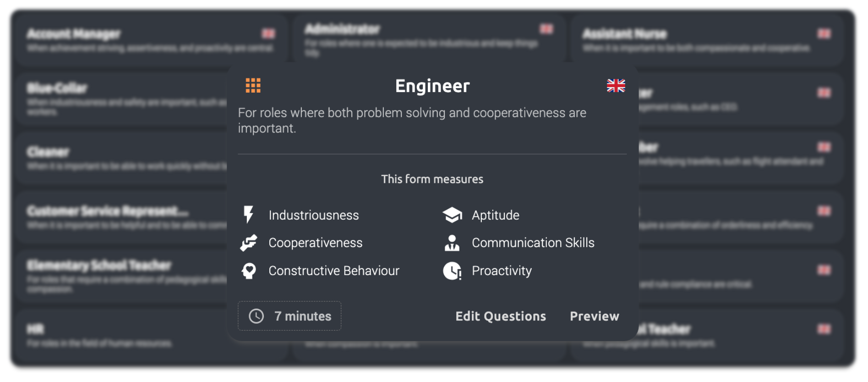The height and width of the screenshot is (382, 868).
Task: Click the clock icon beside 7 minutes
Action: pyautogui.click(x=256, y=316)
